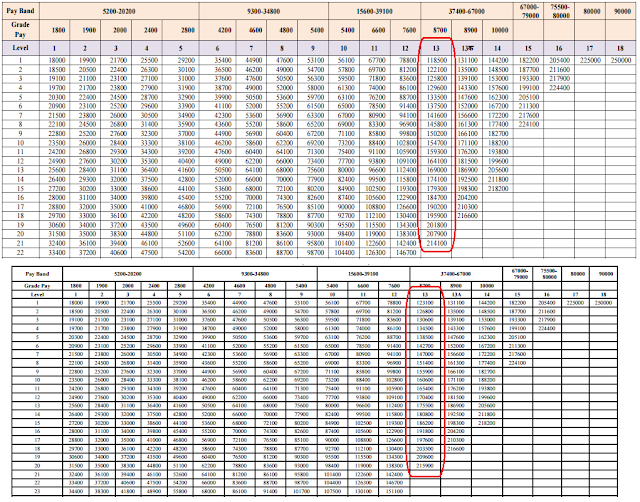Screen dimensions: 640x502
Task: Select the cell showing 179300
Action: 437,189
